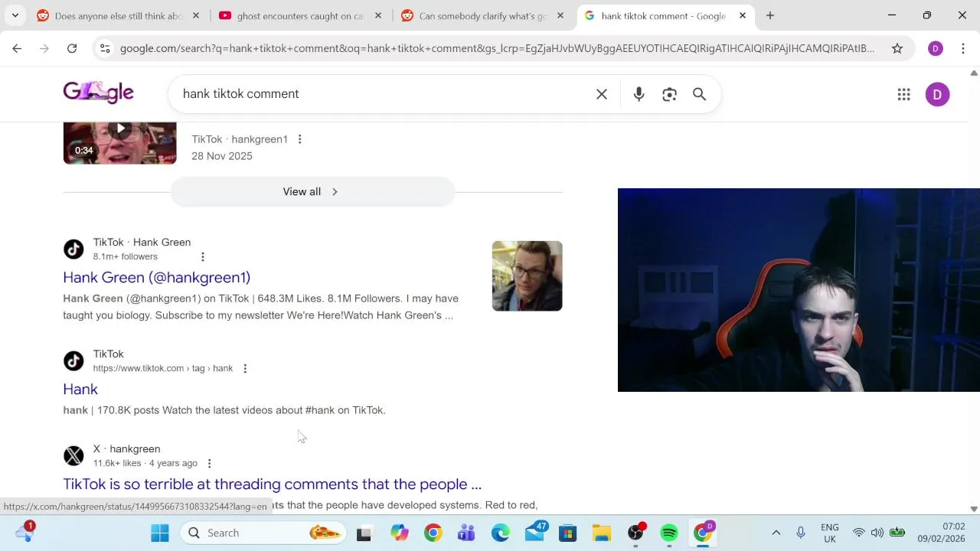Image resolution: width=980 pixels, height=551 pixels.
Task: Show hidden system tray icons chevron
Action: point(776,533)
